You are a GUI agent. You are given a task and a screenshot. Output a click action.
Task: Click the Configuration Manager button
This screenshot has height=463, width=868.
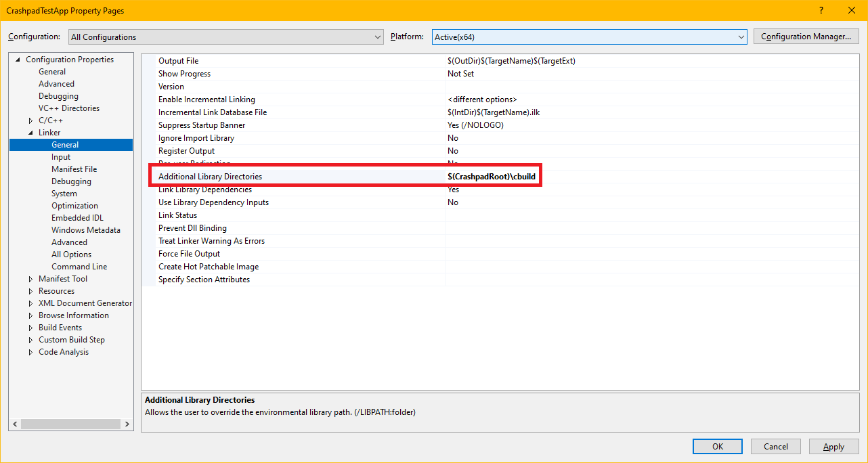[806, 37]
